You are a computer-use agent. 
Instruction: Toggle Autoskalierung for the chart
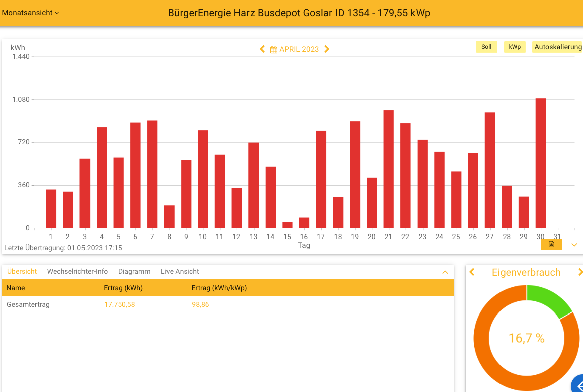click(x=557, y=47)
